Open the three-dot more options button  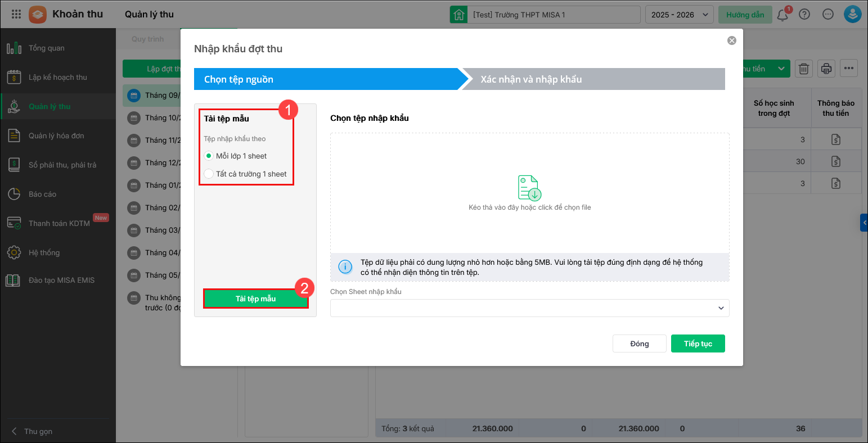(x=849, y=69)
